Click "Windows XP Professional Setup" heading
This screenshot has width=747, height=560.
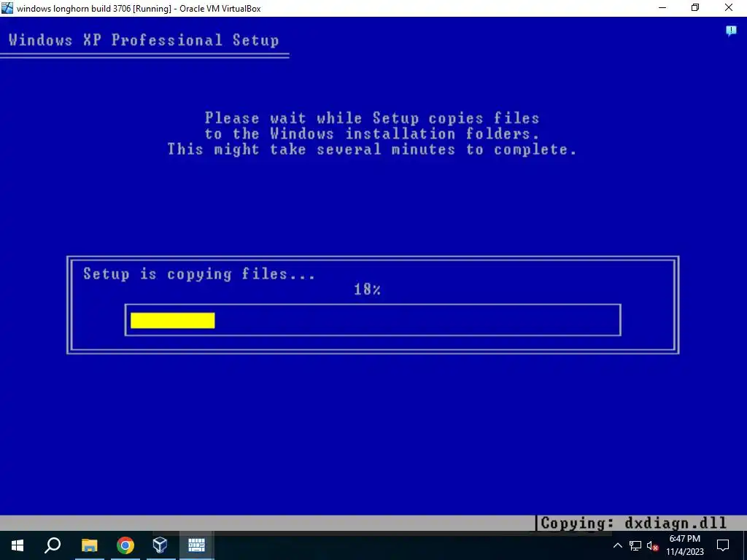144,39
